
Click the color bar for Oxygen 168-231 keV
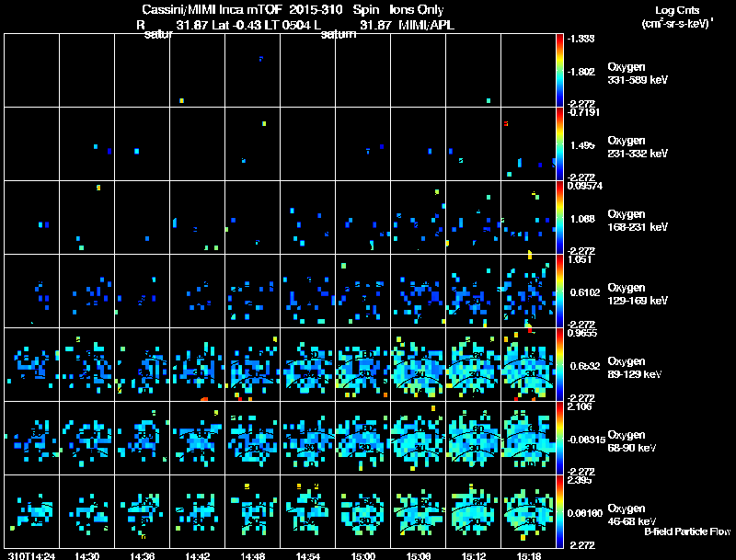point(559,218)
